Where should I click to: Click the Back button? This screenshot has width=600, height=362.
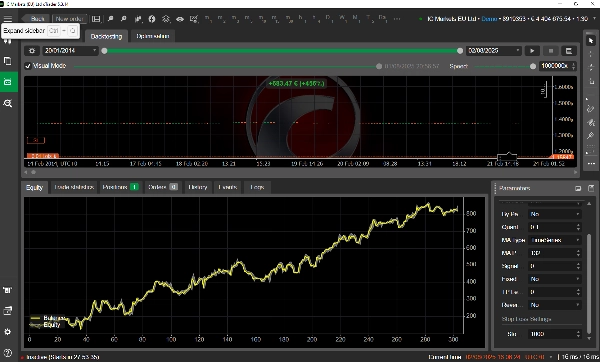coord(37,19)
